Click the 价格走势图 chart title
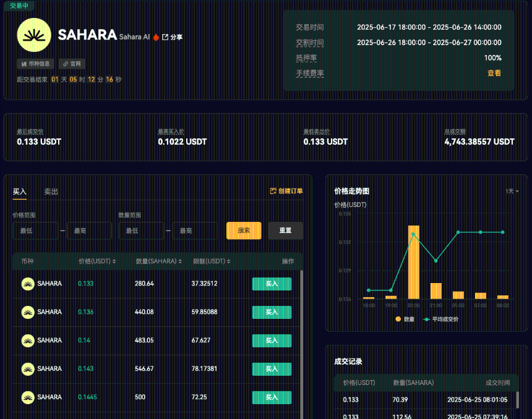Viewport: 532px width, 419px height. 351,191
